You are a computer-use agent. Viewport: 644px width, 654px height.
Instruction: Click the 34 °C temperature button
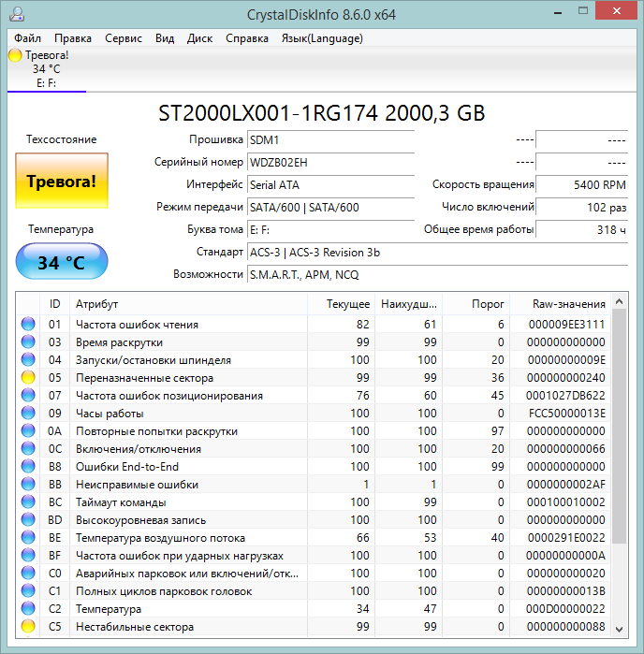(62, 262)
